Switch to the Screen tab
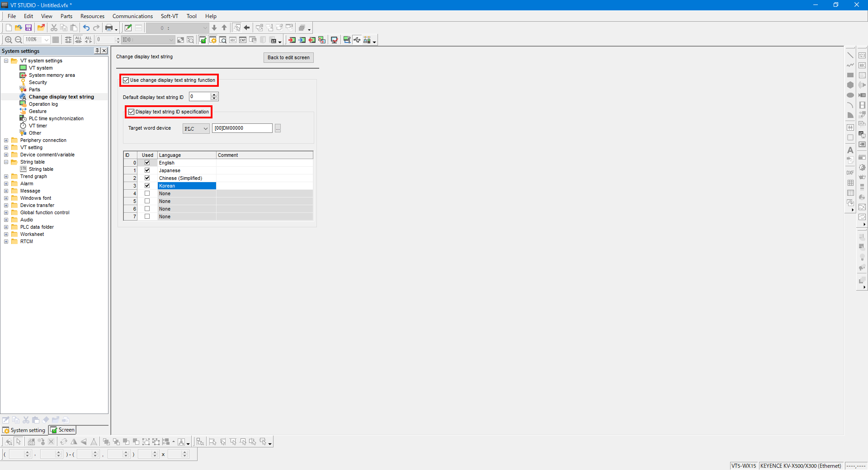The width and height of the screenshot is (868, 470). point(63,430)
